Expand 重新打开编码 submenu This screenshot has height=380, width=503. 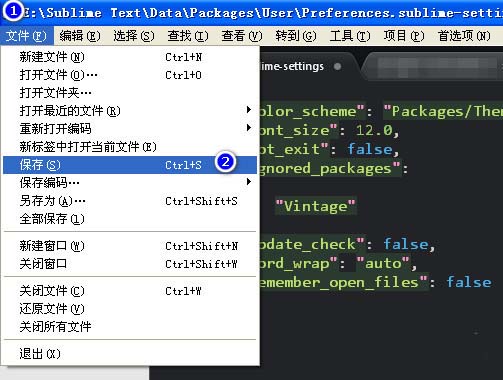click(130, 129)
